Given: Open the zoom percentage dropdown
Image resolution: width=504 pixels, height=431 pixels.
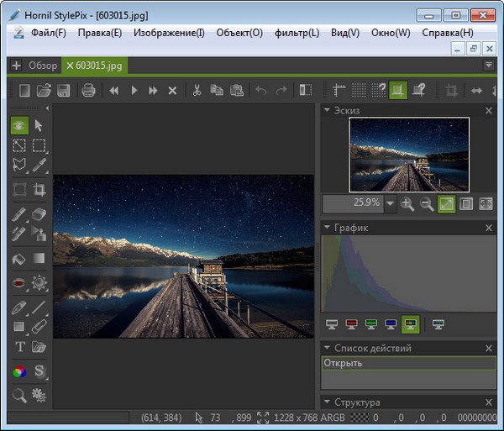Looking at the screenshot, I should click(390, 203).
